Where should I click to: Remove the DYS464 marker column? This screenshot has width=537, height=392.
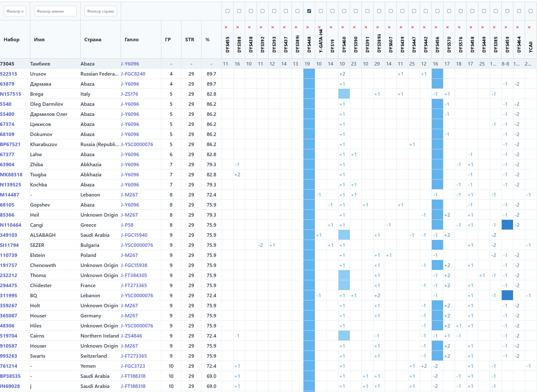[517, 27]
